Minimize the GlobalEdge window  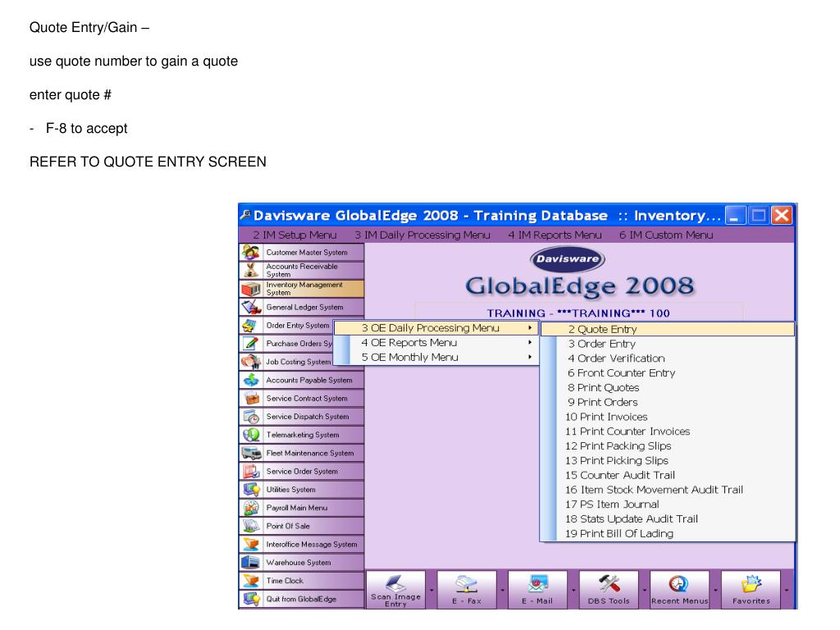point(735,216)
